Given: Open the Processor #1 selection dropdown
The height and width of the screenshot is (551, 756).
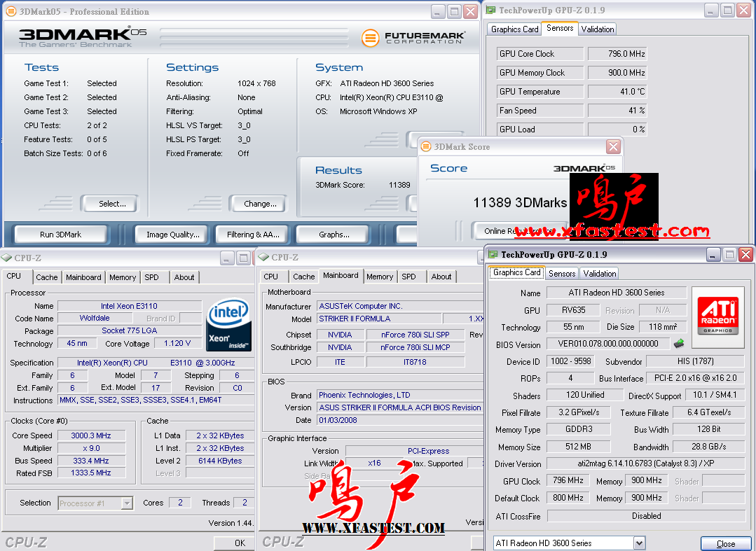Looking at the screenshot, I should 127,503.
